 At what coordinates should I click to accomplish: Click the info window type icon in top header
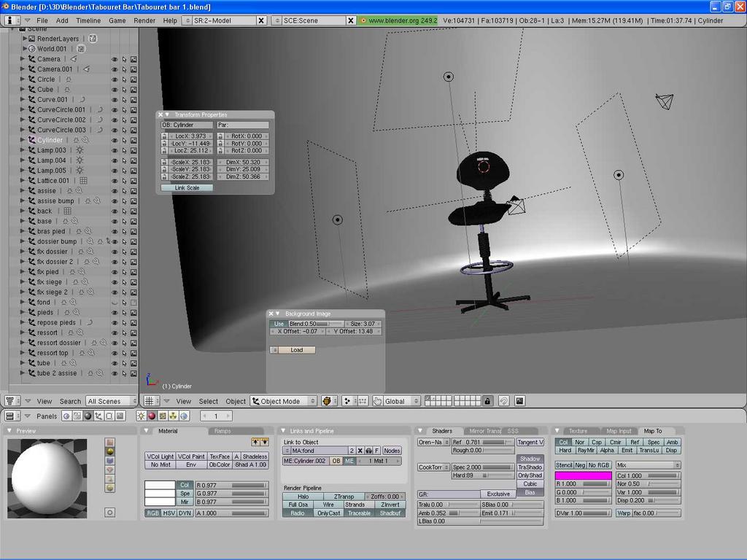[12, 20]
